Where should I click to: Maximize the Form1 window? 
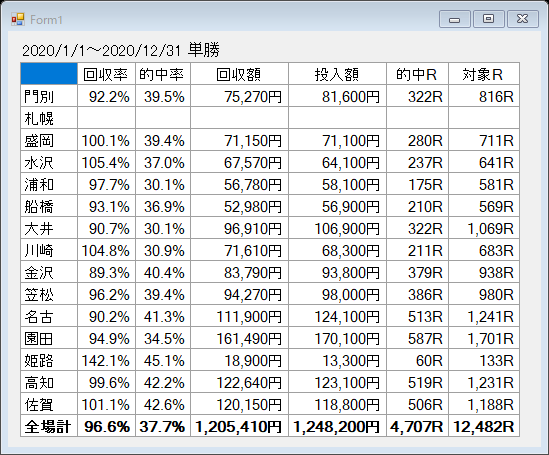point(488,19)
